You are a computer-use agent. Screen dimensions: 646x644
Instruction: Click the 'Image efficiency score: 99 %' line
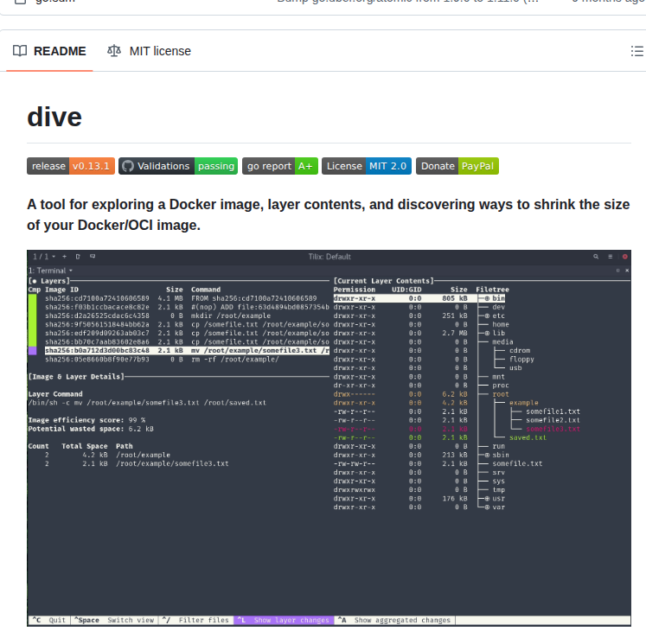click(x=86, y=420)
